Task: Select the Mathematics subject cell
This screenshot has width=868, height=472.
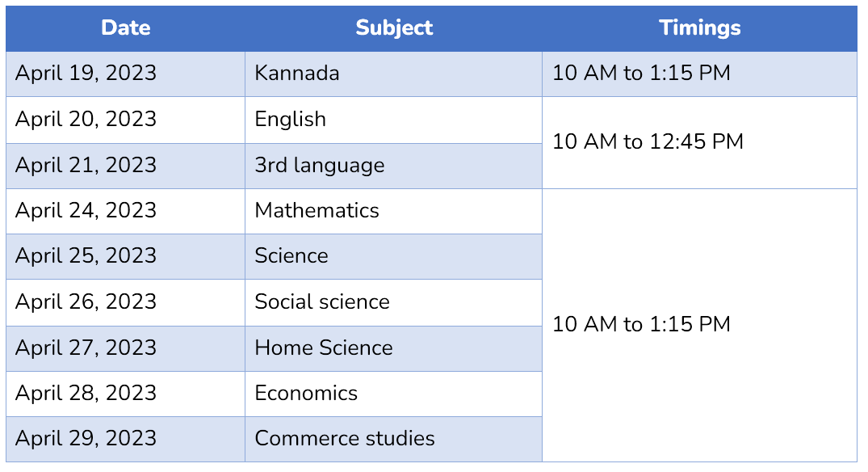Action: 393,211
